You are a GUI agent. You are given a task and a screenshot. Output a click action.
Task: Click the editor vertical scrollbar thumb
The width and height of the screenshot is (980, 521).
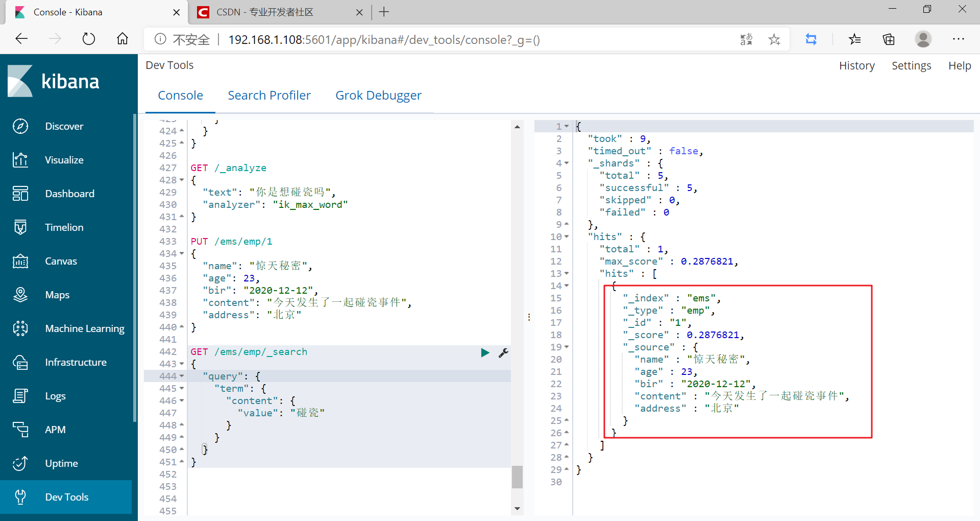[517, 477]
